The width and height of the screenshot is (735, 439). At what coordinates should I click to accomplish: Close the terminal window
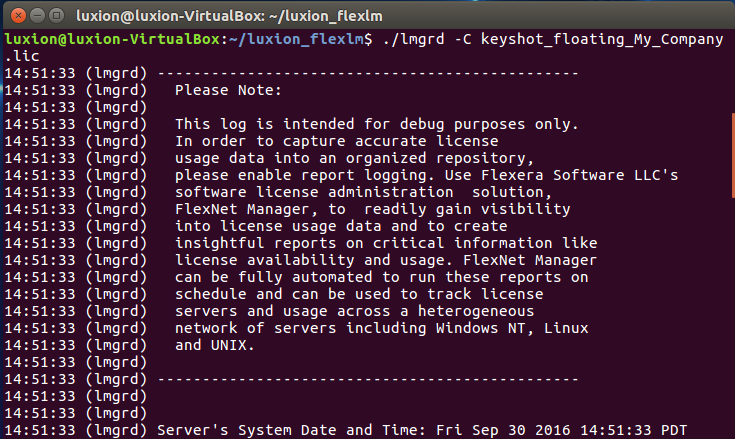[x=14, y=14]
